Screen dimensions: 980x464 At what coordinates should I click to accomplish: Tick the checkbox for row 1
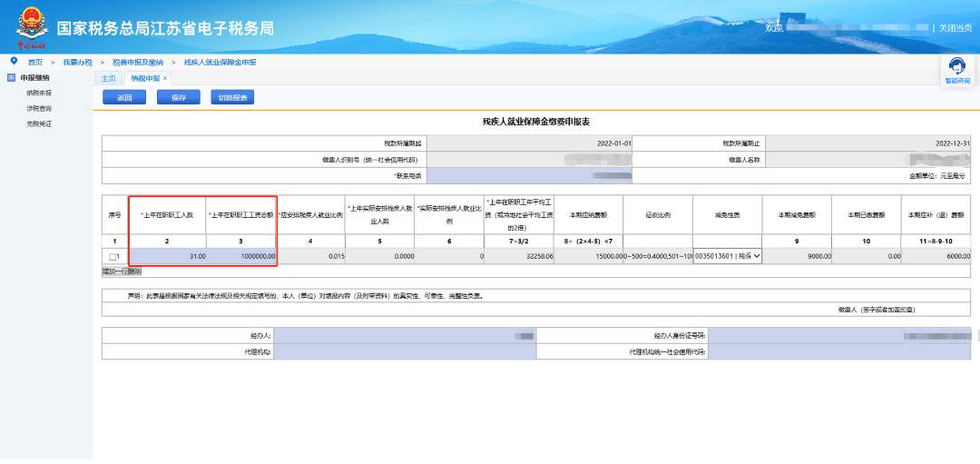point(113,257)
